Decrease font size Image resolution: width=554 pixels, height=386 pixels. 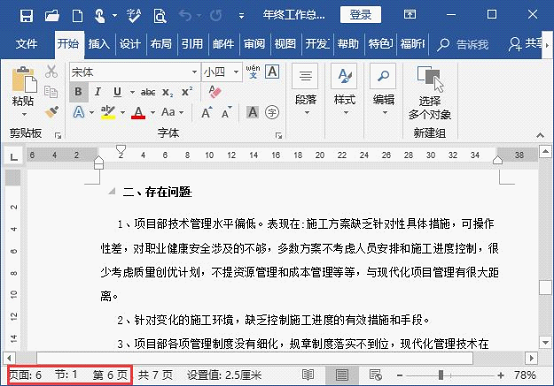pyautogui.click(x=226, y=112)
